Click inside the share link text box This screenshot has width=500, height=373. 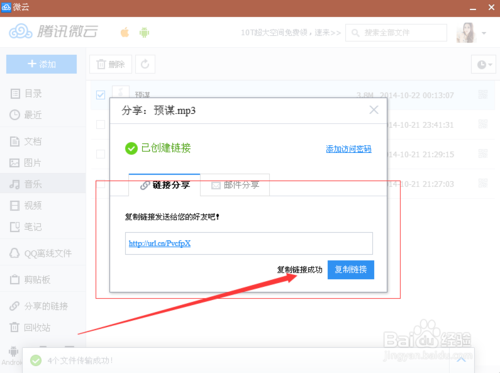click(249, 243)
